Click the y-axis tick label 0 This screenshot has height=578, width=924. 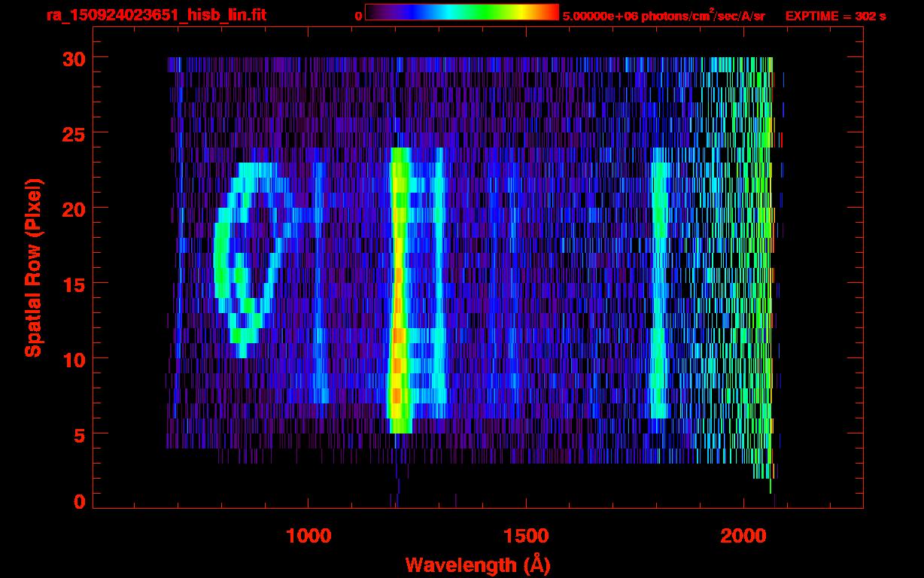click(x=80, y=501)
